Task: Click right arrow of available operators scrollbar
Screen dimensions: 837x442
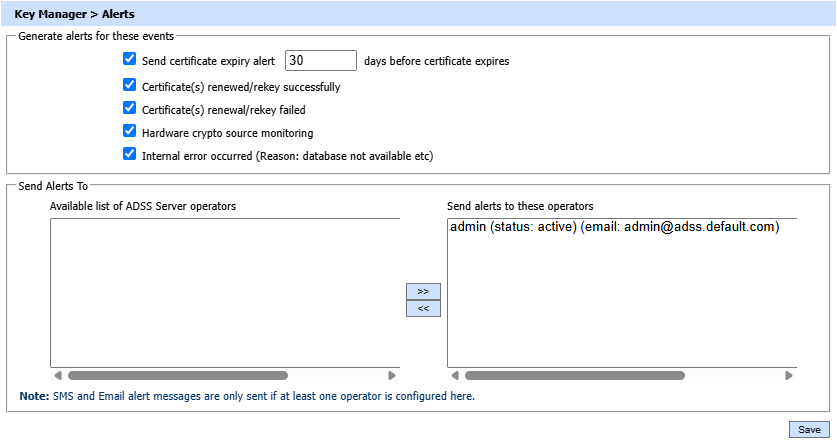Action: point(392,376)
